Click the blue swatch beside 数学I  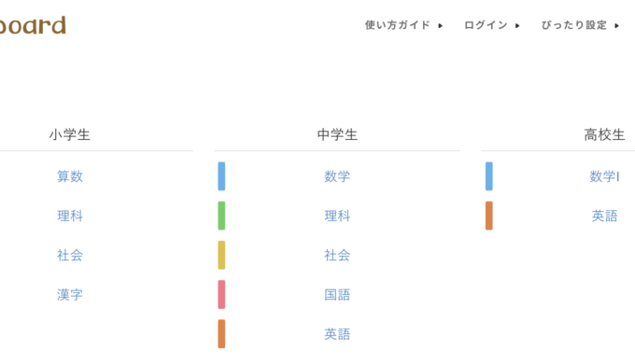[489, 176]
